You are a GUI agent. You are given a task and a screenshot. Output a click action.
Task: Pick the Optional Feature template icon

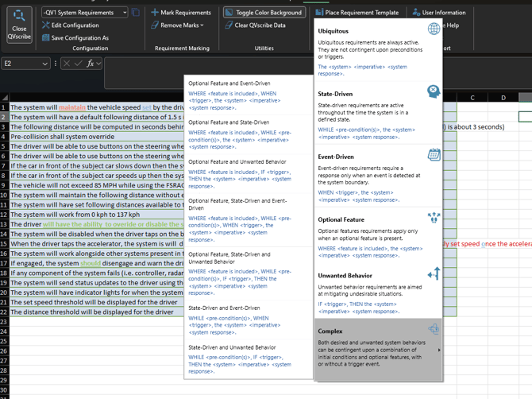tap(434, 218)
